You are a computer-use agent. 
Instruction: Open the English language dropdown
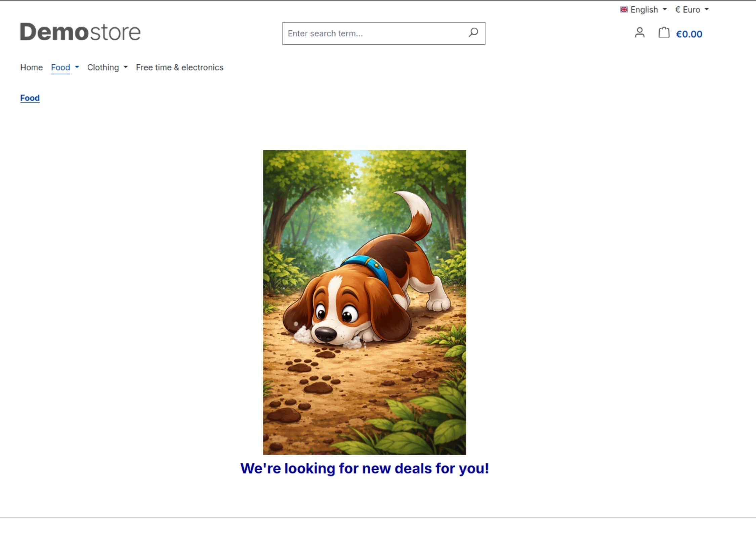tap(644, 10)
